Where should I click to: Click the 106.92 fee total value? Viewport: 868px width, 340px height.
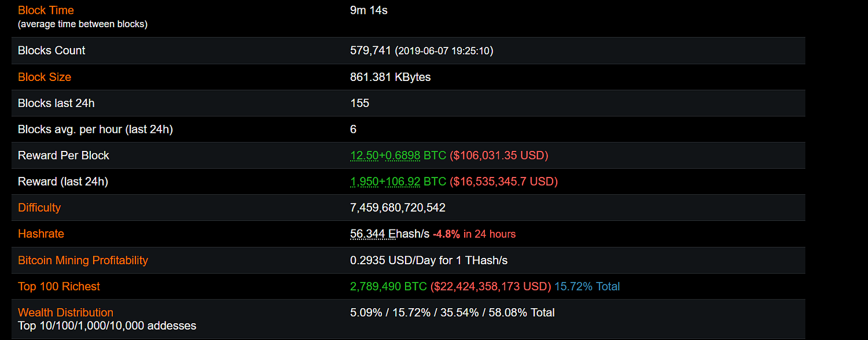403,182
